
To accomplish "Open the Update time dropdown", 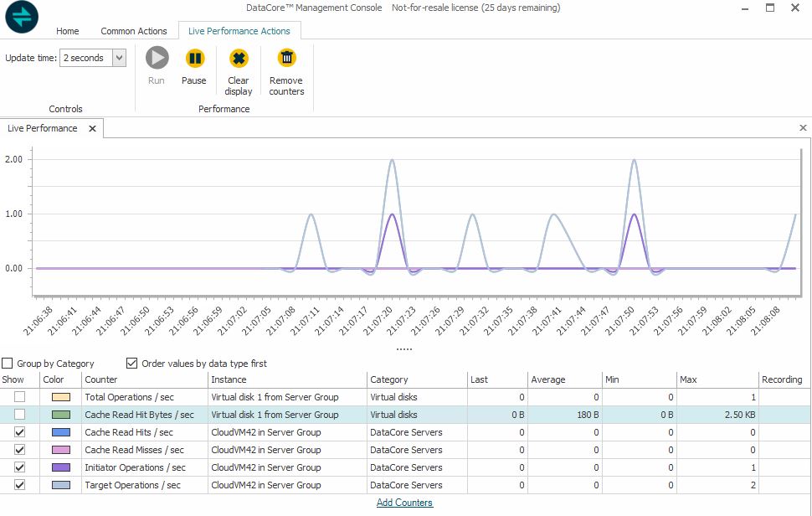I will [x=119, y=58].
